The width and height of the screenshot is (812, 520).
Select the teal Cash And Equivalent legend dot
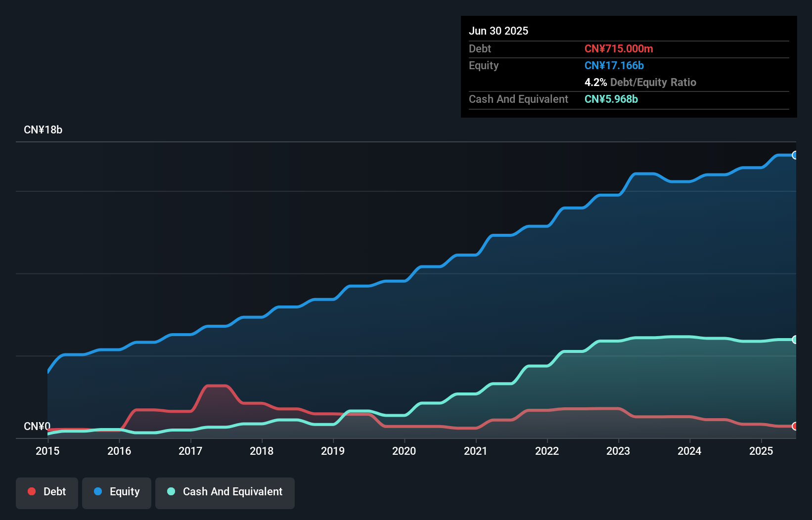tap(171, 491)
